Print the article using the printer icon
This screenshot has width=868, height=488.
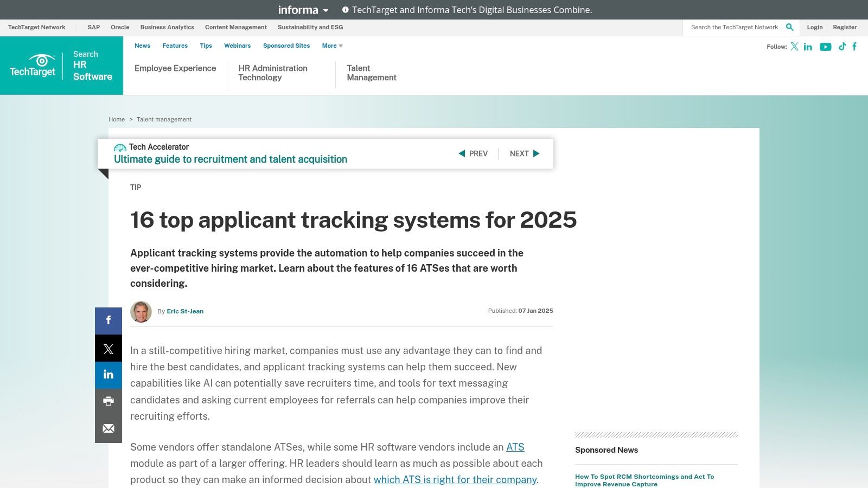[x=108, y=401]
